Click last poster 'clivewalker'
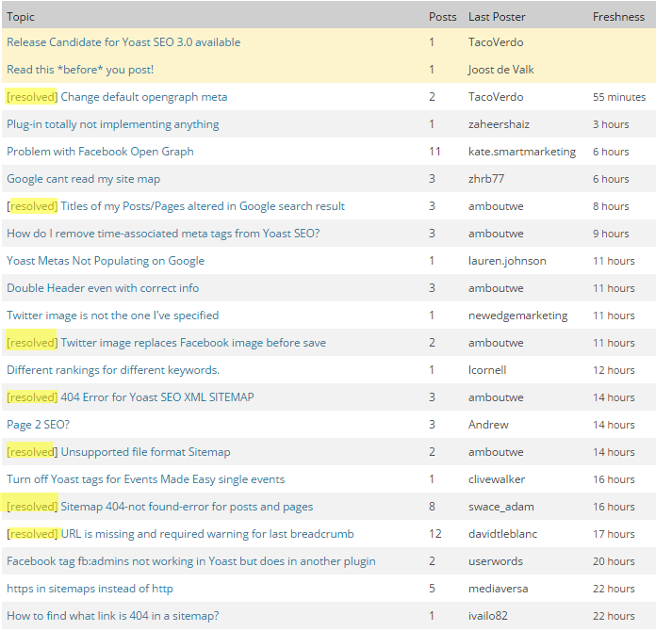Viewport: 672px width, 631px height. 497,479
